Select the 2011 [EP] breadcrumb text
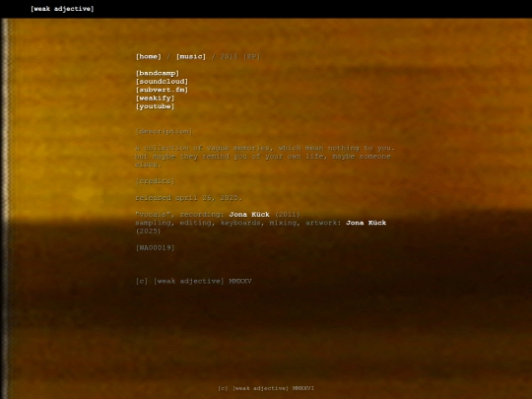This screenshot has width=532, height=399. (x=240, y=57)
